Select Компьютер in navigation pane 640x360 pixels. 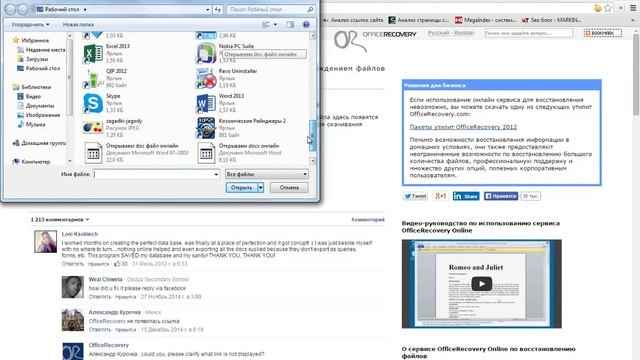pyautogui.click(x=31, y=162)
